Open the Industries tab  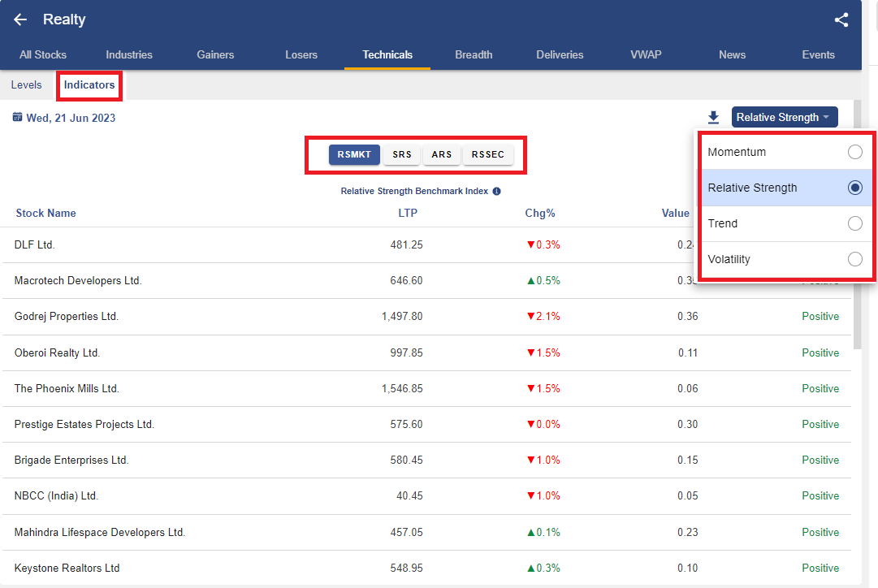coord(129,55)
